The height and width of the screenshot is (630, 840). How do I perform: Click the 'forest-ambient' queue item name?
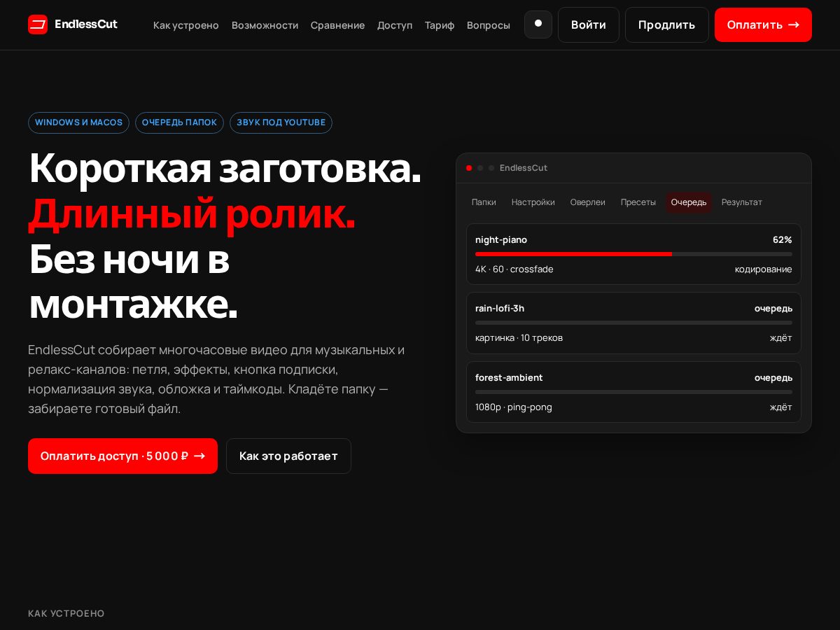509,377
